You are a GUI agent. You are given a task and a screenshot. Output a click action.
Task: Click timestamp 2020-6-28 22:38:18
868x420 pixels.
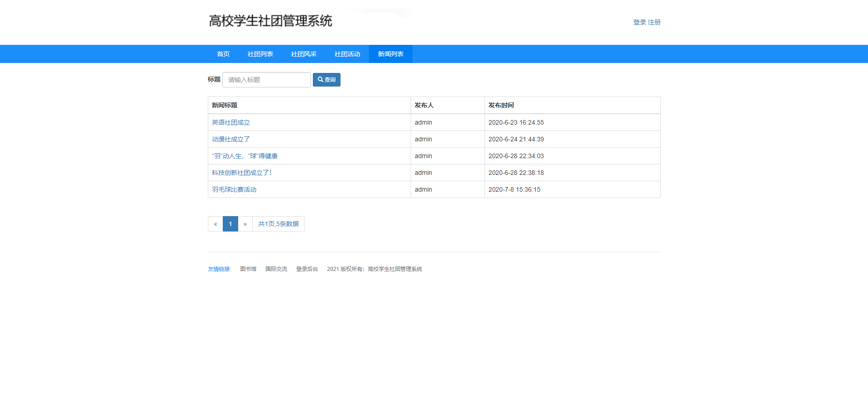(x=516, y=173)
